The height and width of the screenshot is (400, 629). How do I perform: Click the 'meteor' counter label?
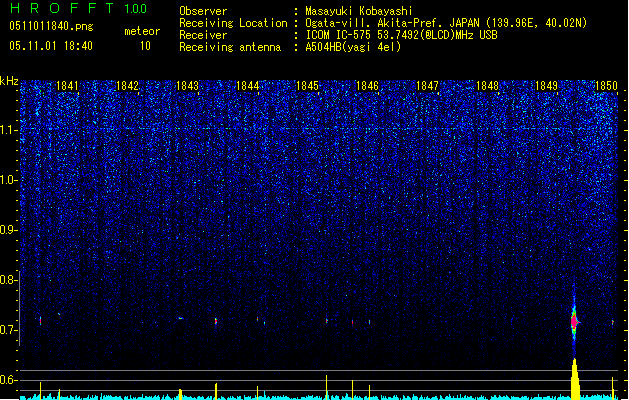click(x=142, y=31)
